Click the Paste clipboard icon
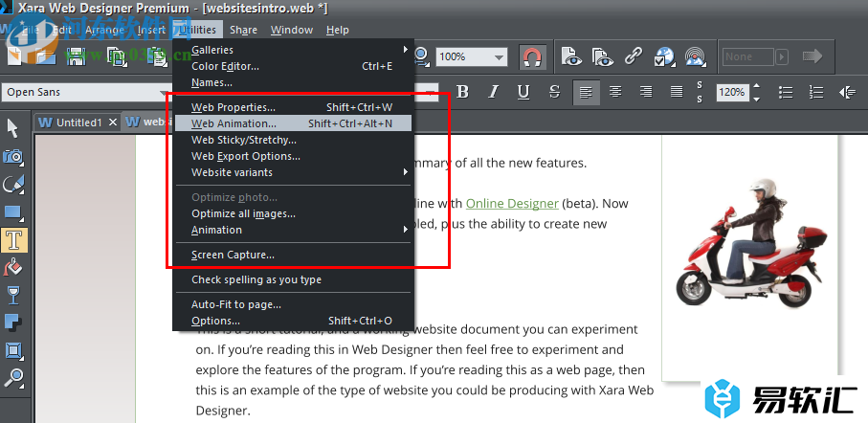 tap(159, 56)
